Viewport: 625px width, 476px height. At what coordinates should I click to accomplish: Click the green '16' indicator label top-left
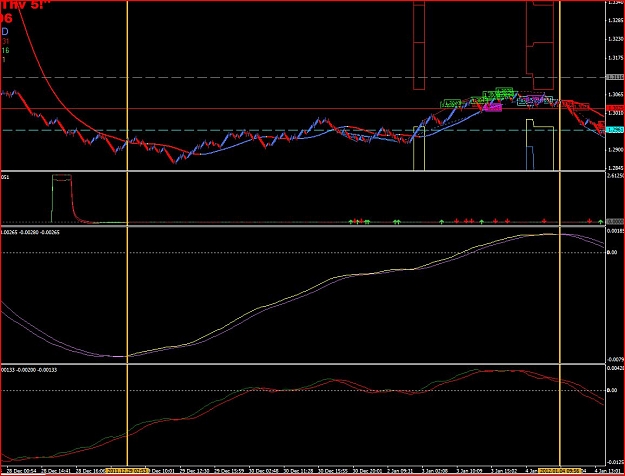click(x=5, y=50)
